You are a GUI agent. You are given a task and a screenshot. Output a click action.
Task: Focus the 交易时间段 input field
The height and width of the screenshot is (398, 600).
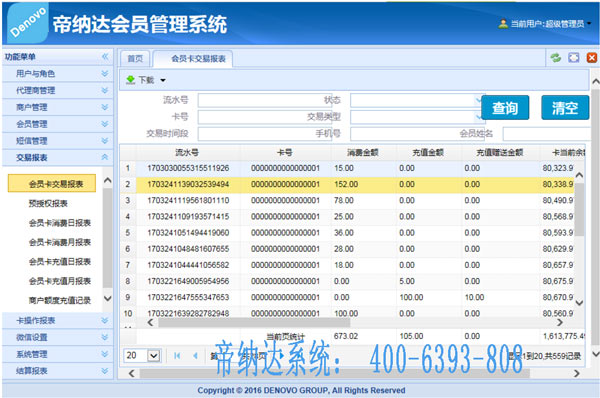pyautogui.click(x=264, y=134)
